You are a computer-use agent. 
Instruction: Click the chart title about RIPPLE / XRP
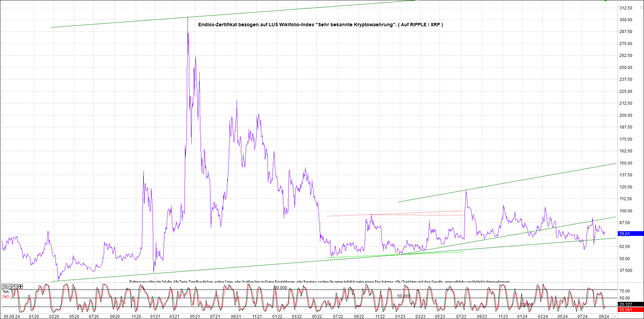point(320,25)
